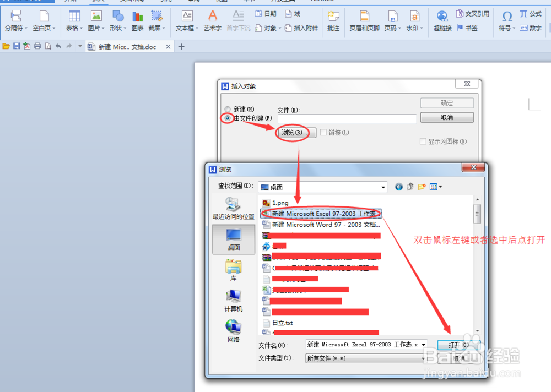Screen dimensions: 551x392
Task: Insert number (数字)
Action: point(531,28)
